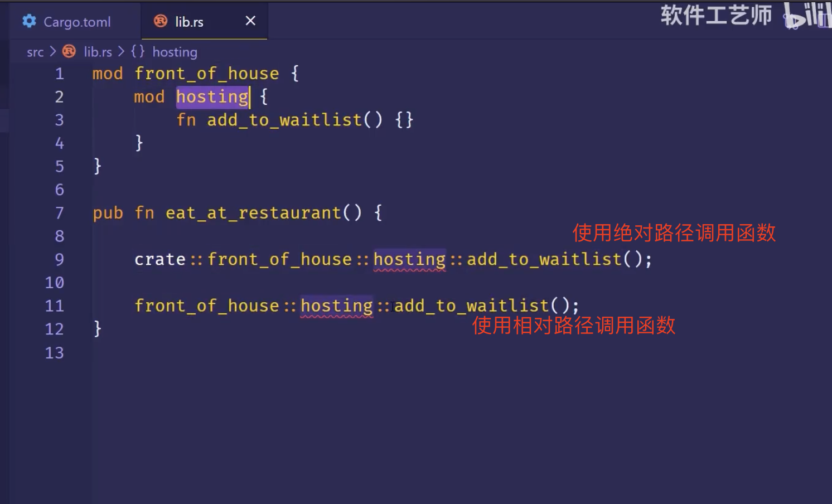
Task: Expand the lib.rs breadcrumb item
Action: [x=98, y=52]
